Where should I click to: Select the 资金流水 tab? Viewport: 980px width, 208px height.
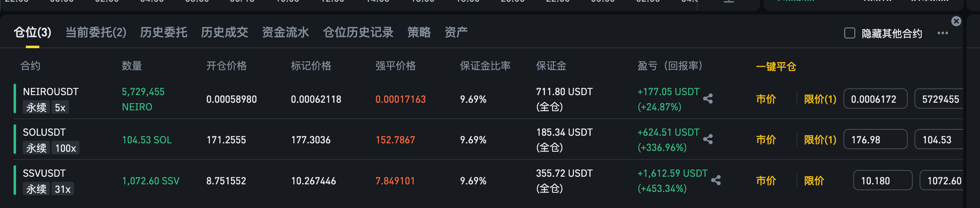(285, 32)
